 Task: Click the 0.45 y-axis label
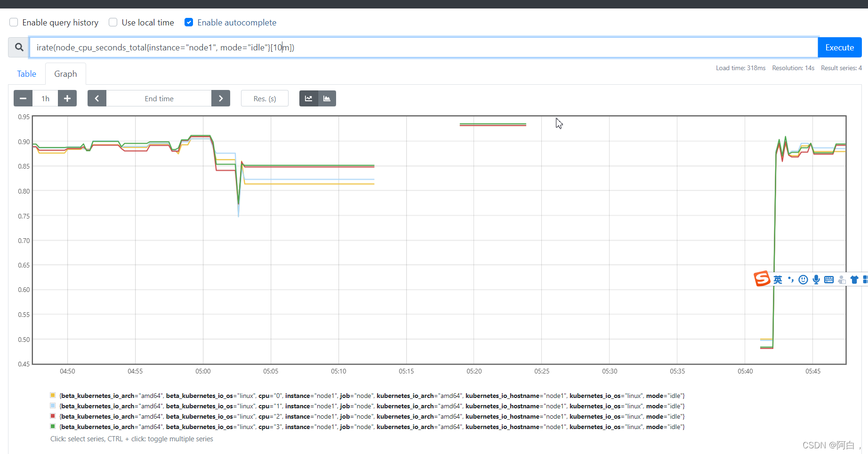(24, 364)
